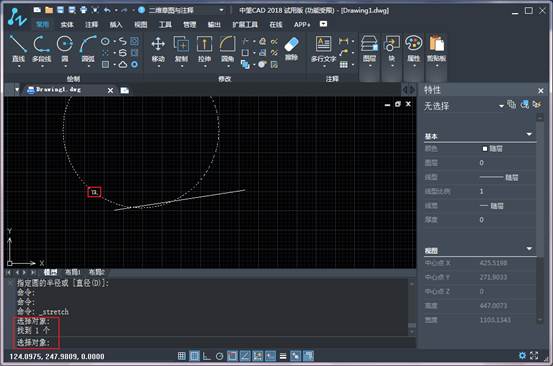
Task: Open the Multiline Text (多行文字) tool
Action: pyautogui.click(x=323, y=49)
